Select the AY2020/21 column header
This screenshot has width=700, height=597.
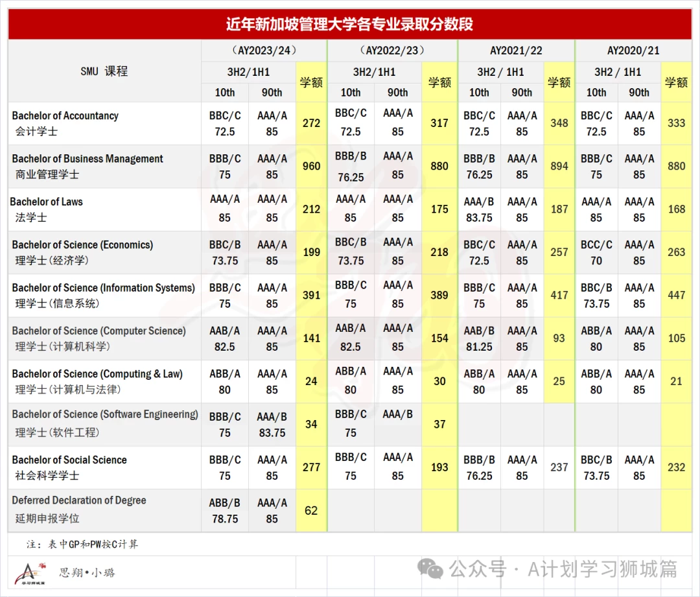[633, 51]
